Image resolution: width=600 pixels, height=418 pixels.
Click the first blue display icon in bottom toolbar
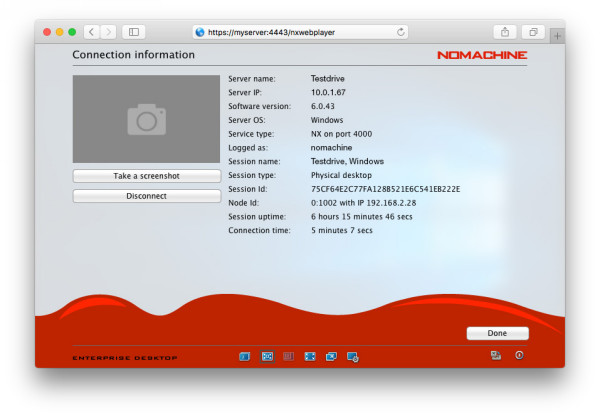point(245,357)
